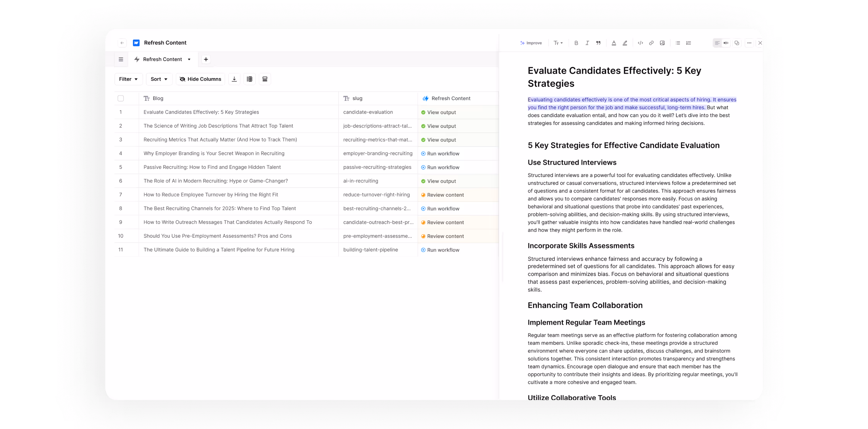Image resolution: width=868 pixels, height=429 pixels.
Task: Choose text color with underlined A
Action: [613, 43]
